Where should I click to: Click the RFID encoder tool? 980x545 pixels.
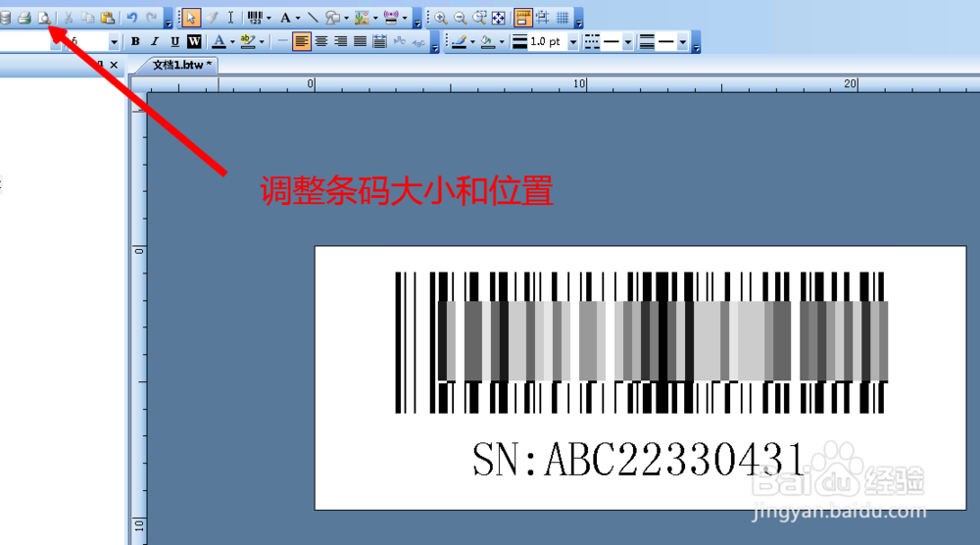pyautogui.click(x=391, y=18)
